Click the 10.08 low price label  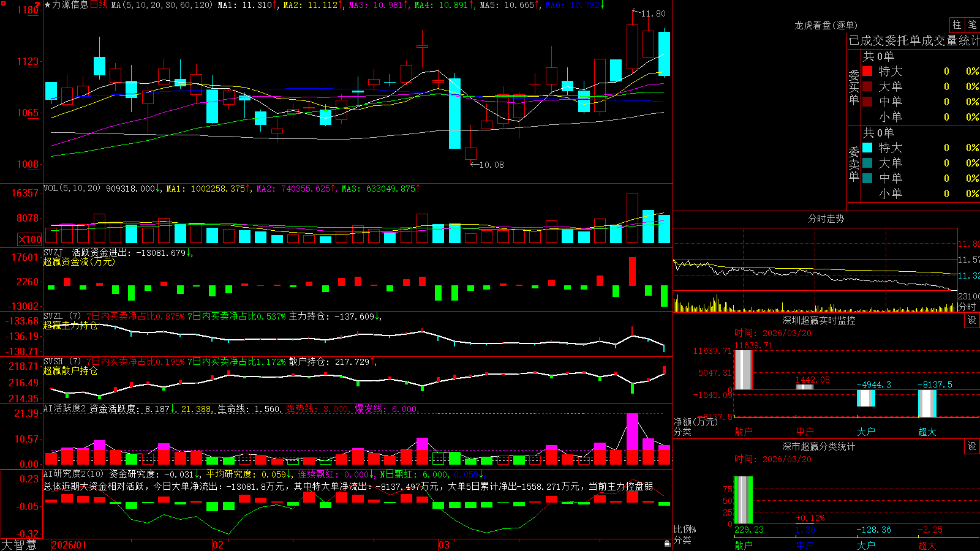(x=491, y=165)
